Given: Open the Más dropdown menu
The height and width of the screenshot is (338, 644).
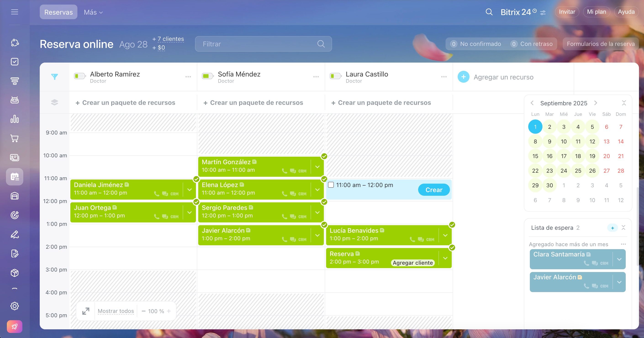Looking at the screenshot, I should pyautogui.click(x=93, y=12).
